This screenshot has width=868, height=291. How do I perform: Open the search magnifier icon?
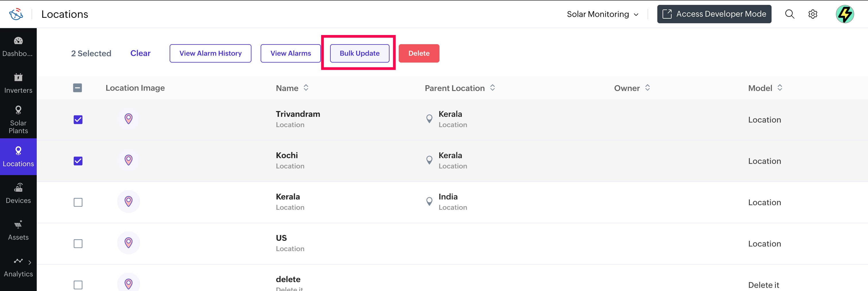click(789, 14)
